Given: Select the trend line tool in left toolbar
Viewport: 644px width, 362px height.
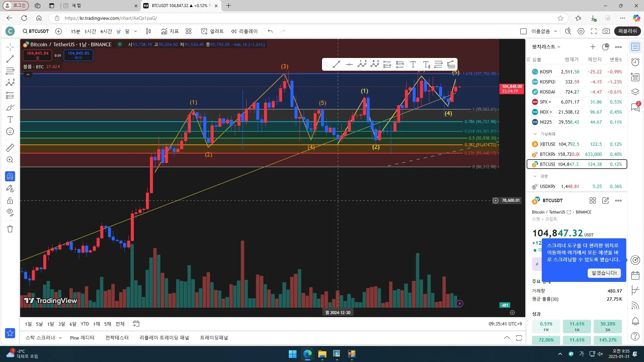Looking at the screenshot, I should (10, 59).
